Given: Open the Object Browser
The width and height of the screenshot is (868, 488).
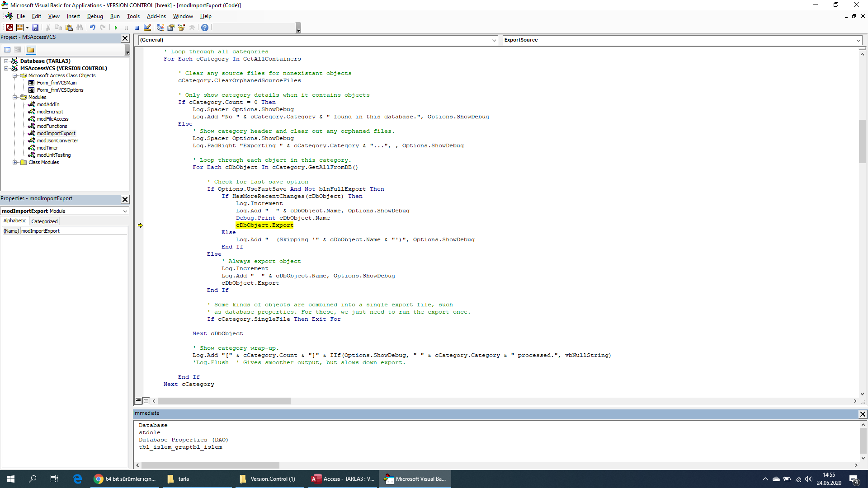Looking at the screenshot, I should [x=181, y=28].
